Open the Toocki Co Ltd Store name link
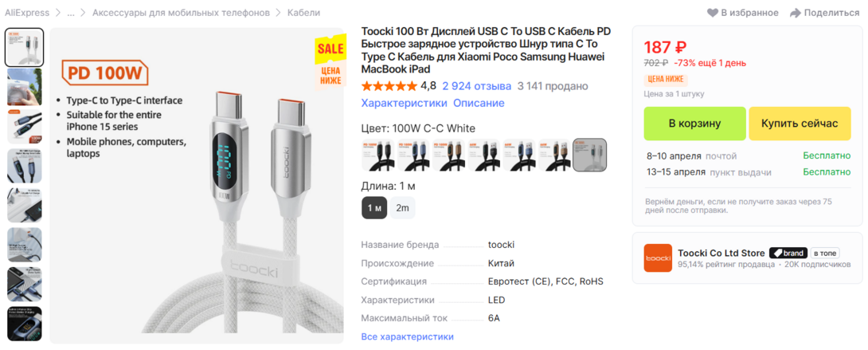 pyautogui.click(x=721, y=253)
